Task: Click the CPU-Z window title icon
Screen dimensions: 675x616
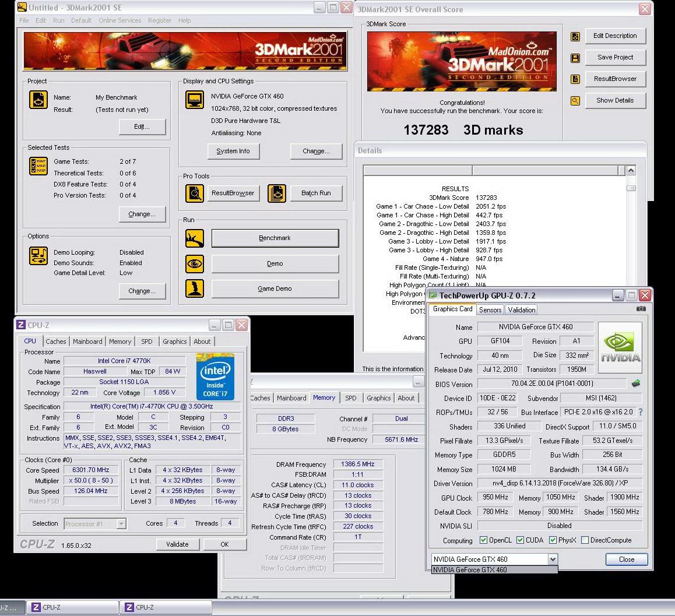Action: 21,325
